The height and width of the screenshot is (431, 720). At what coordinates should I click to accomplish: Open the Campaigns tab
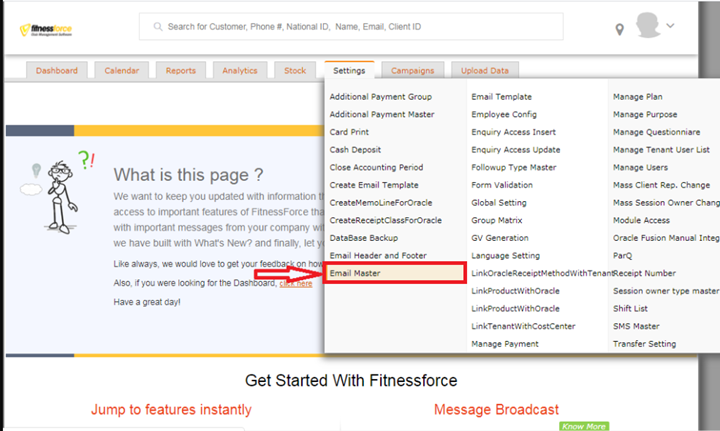[412, 70]
